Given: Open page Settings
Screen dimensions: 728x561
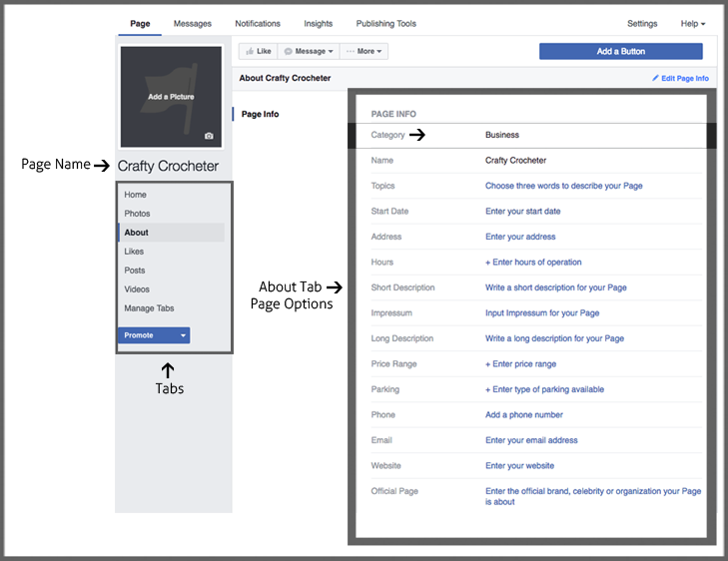Looking at the screenshot, I should click(x=642, y=24).
